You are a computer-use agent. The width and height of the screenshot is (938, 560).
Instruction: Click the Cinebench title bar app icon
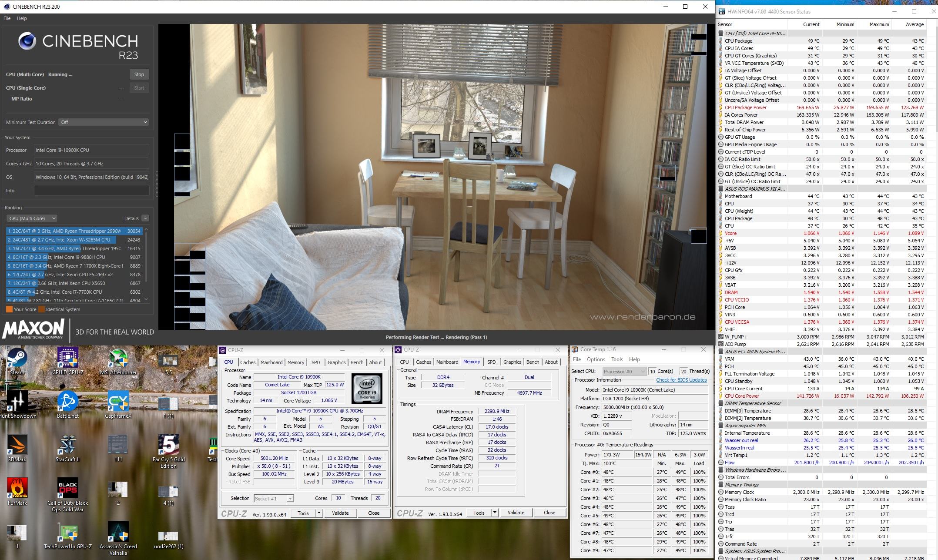7,7
